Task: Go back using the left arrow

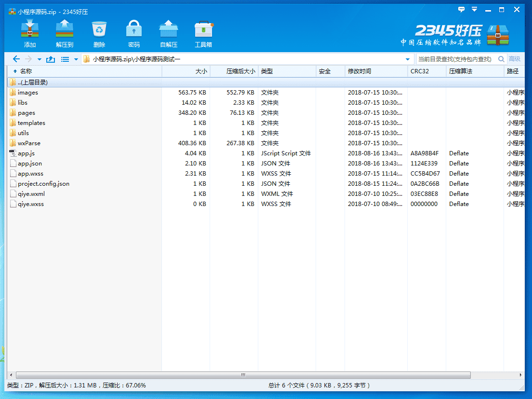Action: tap(16, 59)
